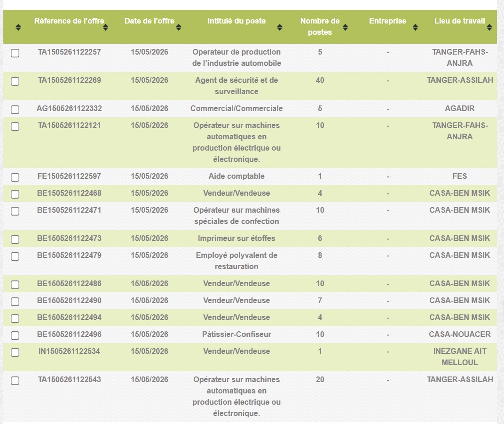Check the box for offer TA1505261122257

click(x=15, y=53)
